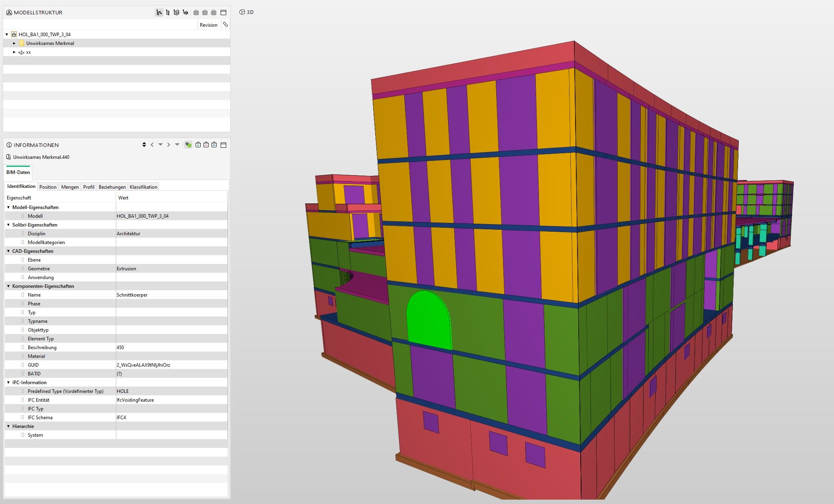The image size is (834, 504).
Task: Collapse the Komponenten-Eigenschaften group
Action: pos(8,286)
